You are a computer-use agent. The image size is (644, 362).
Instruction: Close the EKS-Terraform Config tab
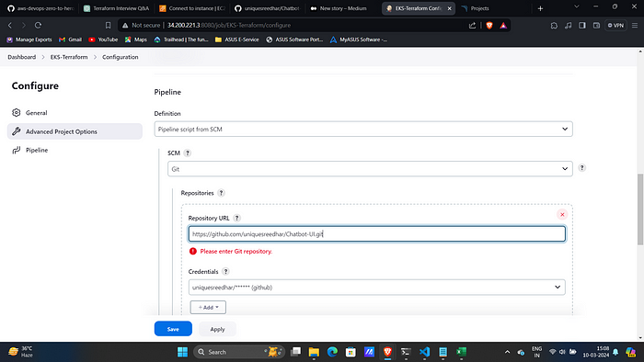449,8
